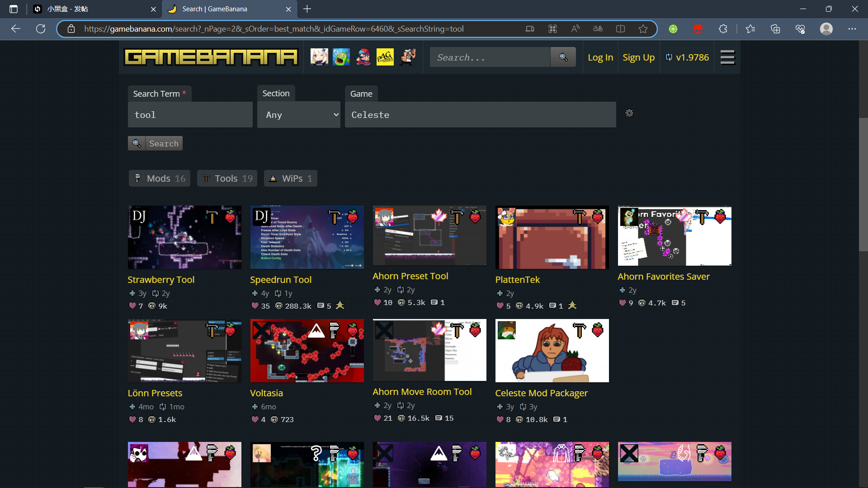This screenshot has height=488, width=868.
Task: Close the 小黑盒 browser tab
Action: (x=153, y=9)
